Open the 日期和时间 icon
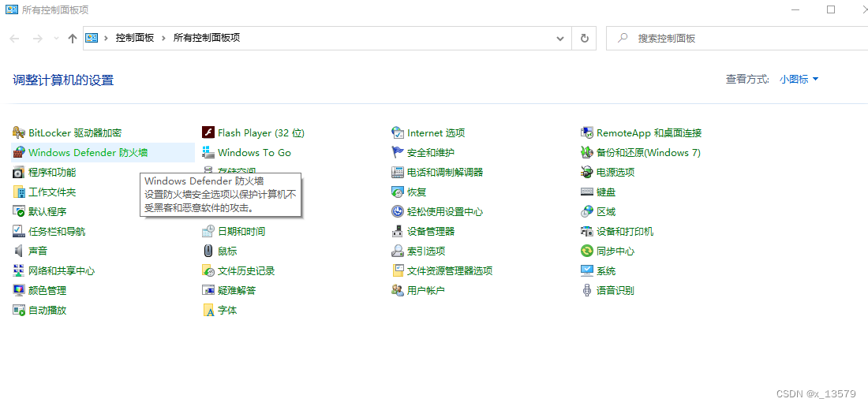The image size is (868, 406). (208, 231)
